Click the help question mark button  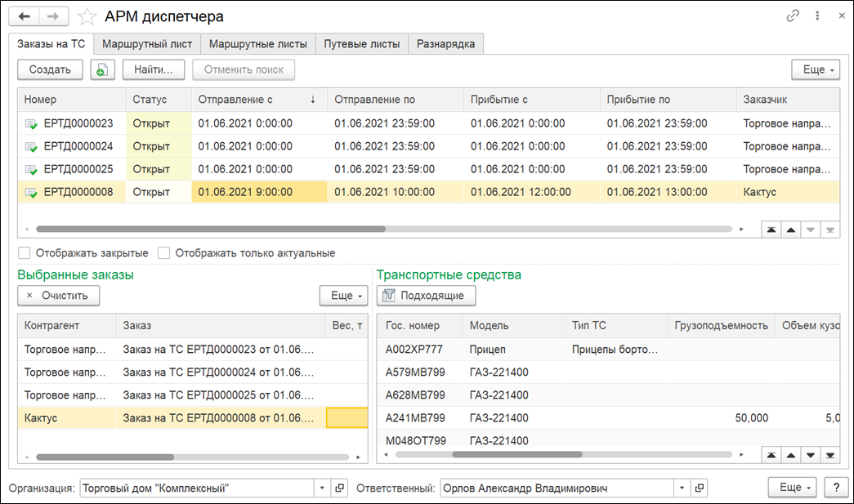click(834, 488)
